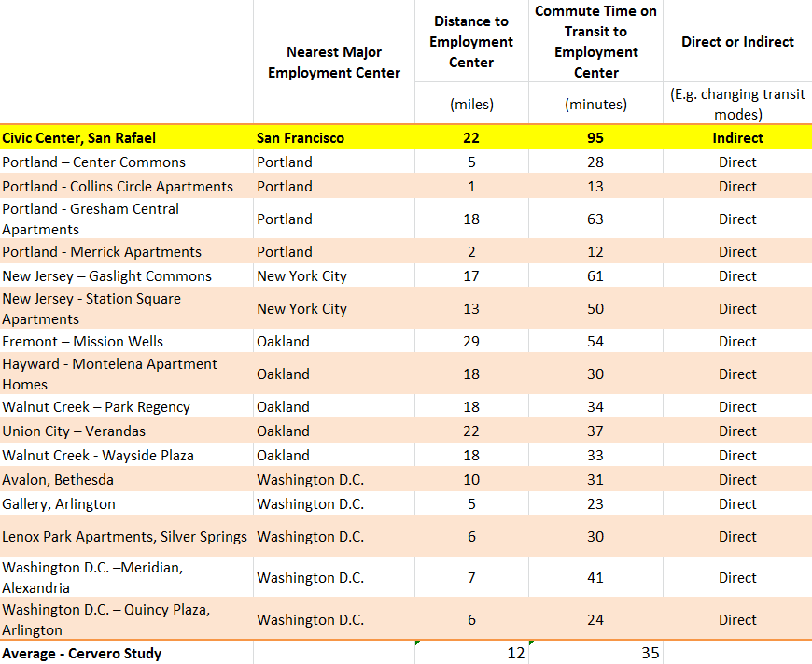Click distance 10 in Avalon, Bethesda row

[471, 480]
